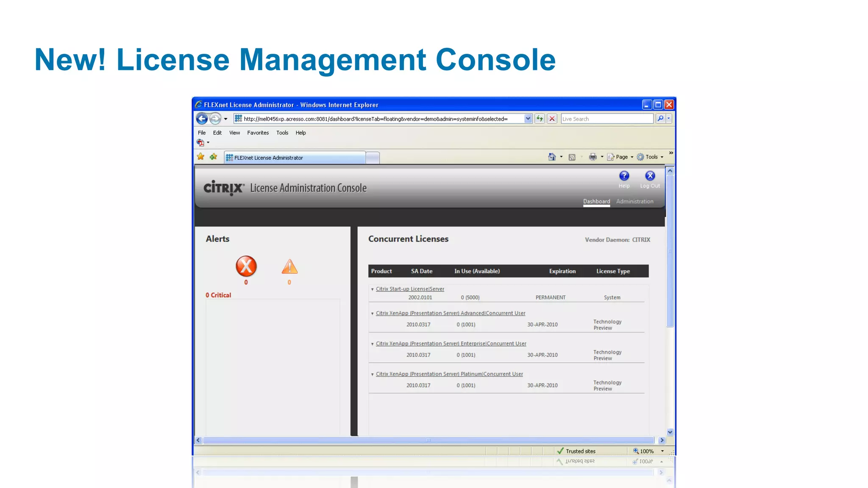Open the File menu

click(202, 133)
